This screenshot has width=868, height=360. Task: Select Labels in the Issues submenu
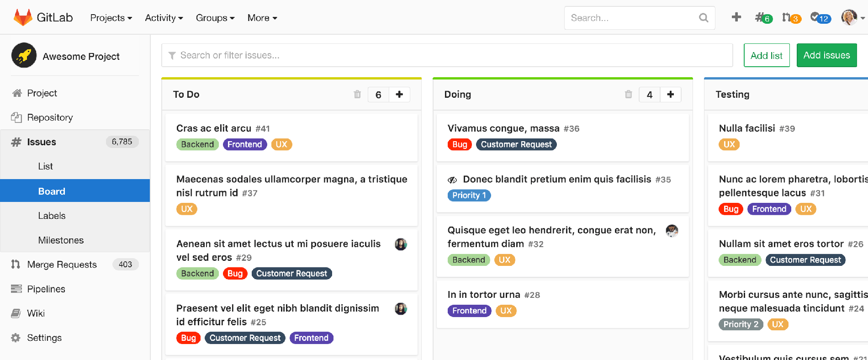(52, 216)
